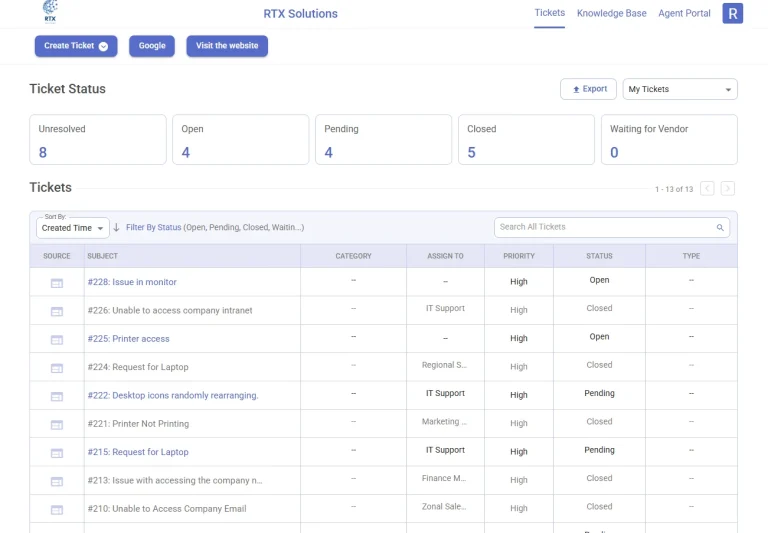Export the ticket list

point(588,89)
